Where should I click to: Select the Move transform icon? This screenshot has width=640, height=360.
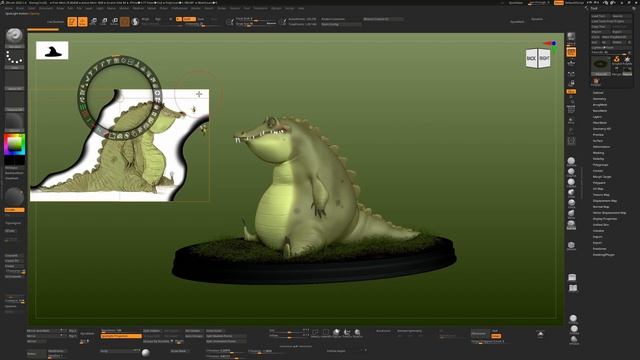93,21
